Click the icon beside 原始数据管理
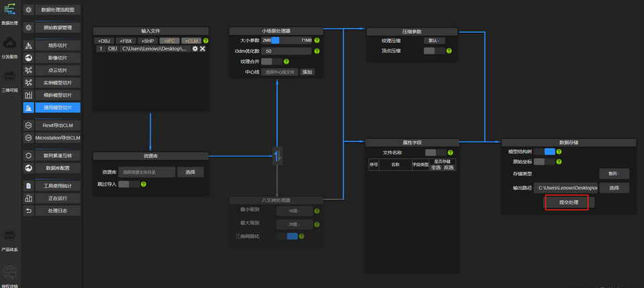The height and width of the screenshot is (288, 644). (x=28, y=28)
